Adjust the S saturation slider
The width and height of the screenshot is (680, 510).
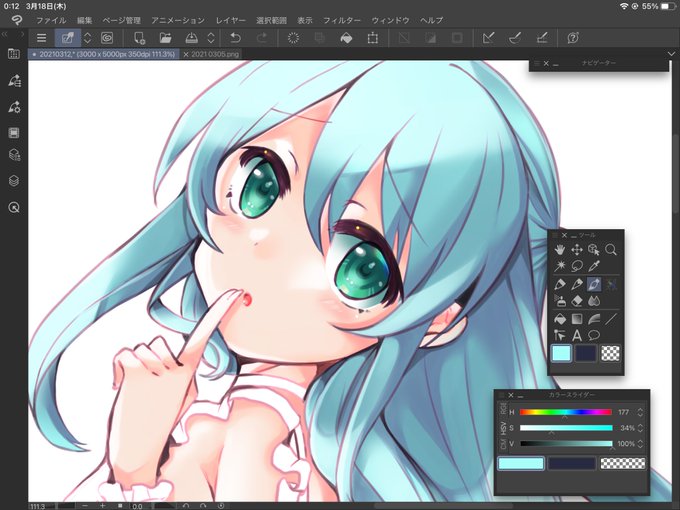(566, 428)
